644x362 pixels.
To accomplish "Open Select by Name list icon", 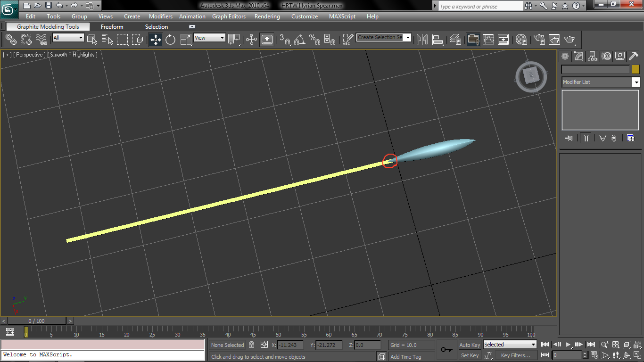I will coord(107,39).
